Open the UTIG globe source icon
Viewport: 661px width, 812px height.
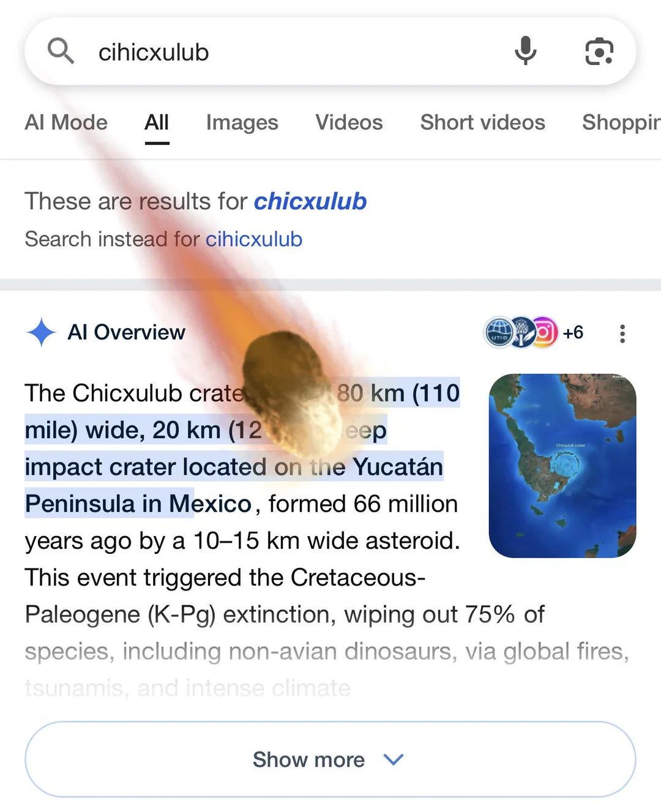(499, 332)
